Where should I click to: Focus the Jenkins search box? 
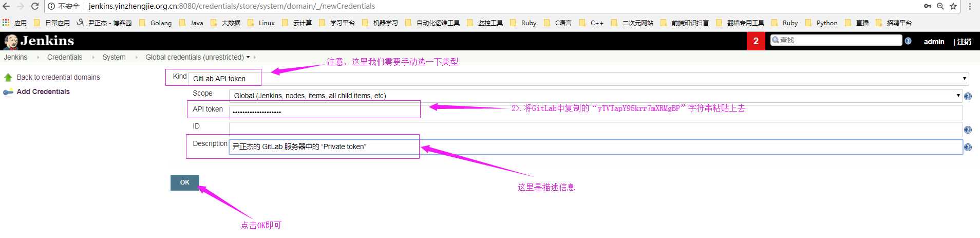pos(836,40)
